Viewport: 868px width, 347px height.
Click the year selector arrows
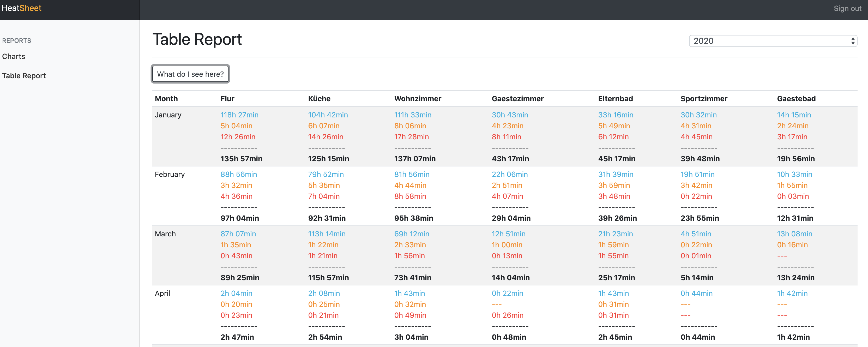(853, 41)
